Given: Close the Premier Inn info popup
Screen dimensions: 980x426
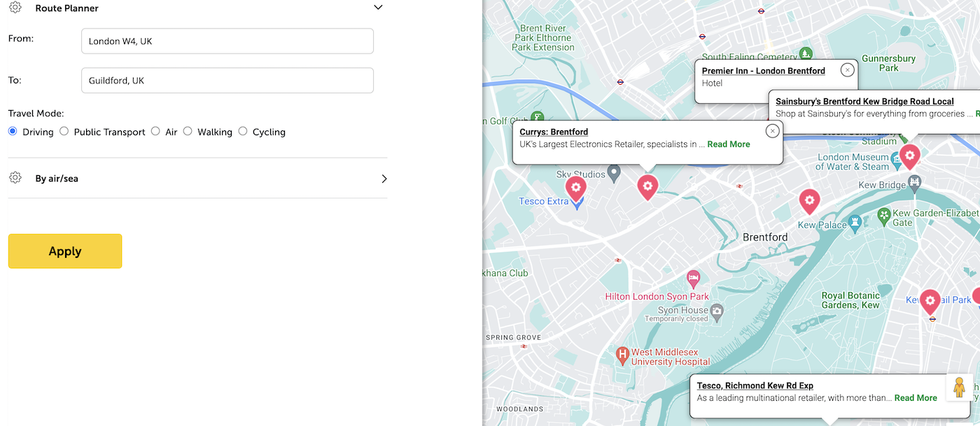Looking at the screenshot, I should tap(847, 70).
